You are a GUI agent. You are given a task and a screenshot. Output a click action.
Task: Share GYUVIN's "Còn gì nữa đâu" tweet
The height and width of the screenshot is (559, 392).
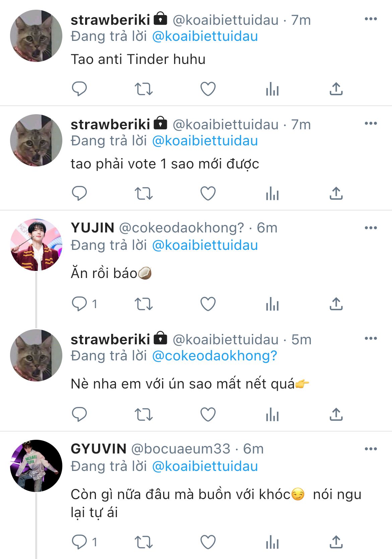(x=336, y=542)
